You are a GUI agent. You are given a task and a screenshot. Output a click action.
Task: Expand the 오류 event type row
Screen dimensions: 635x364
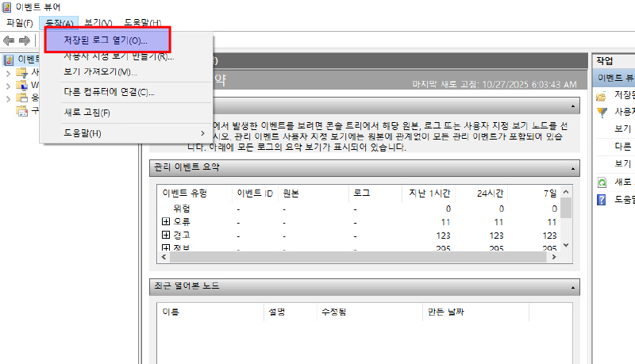(x=165, y=222)
